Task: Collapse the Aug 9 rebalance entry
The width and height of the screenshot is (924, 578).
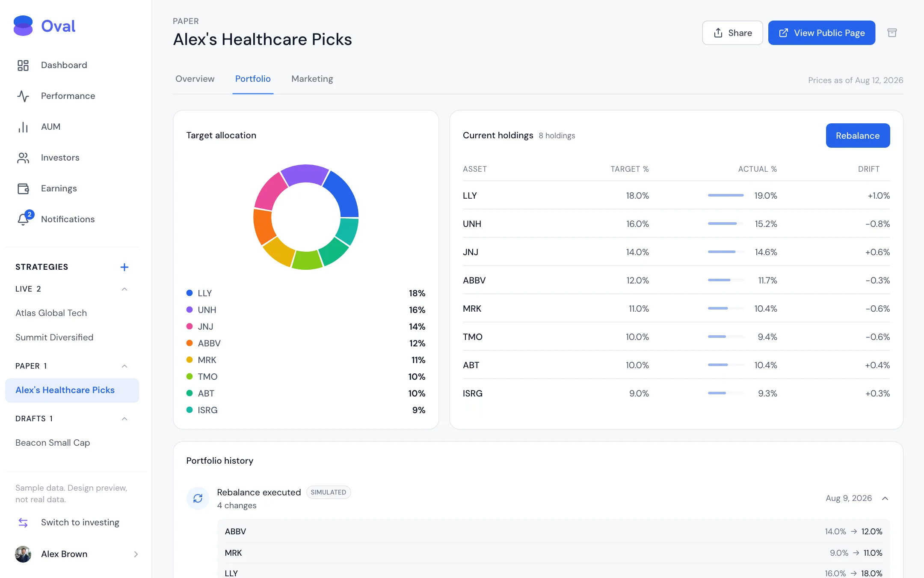Action: tap(885, 498)
